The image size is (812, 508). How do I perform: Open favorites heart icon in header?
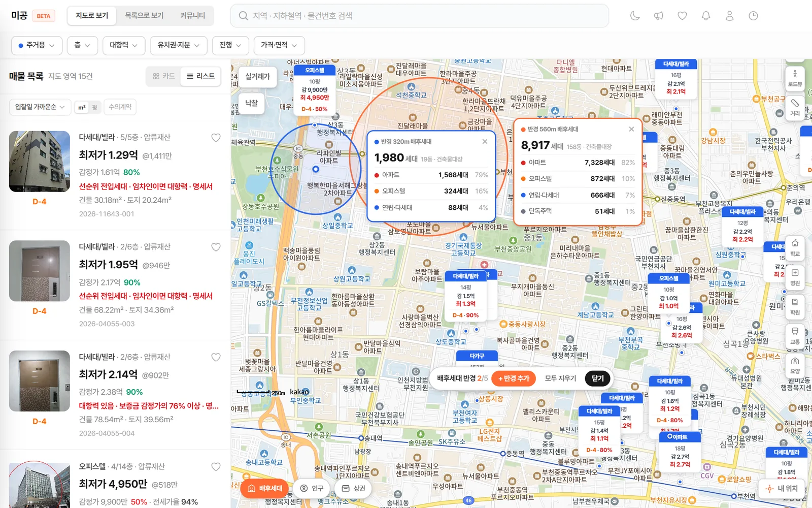(682, 16)
